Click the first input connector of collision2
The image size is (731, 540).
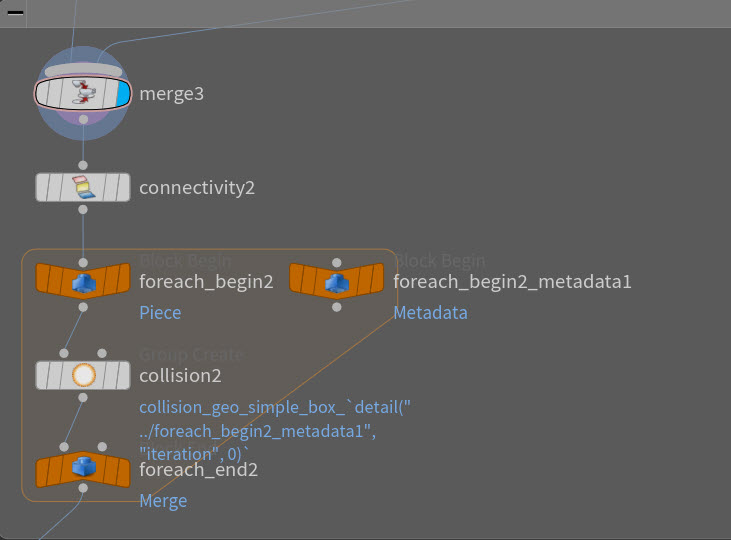click(x=64, y=353)
